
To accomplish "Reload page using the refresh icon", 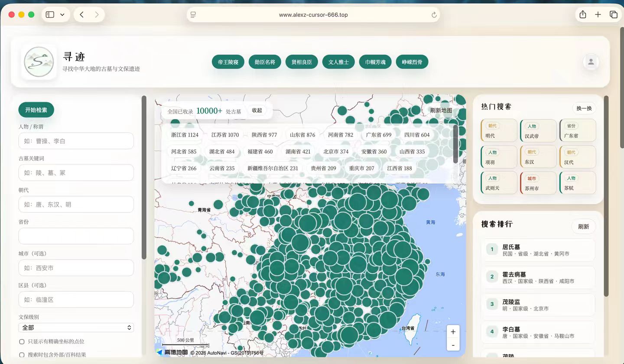I will 434,15.
